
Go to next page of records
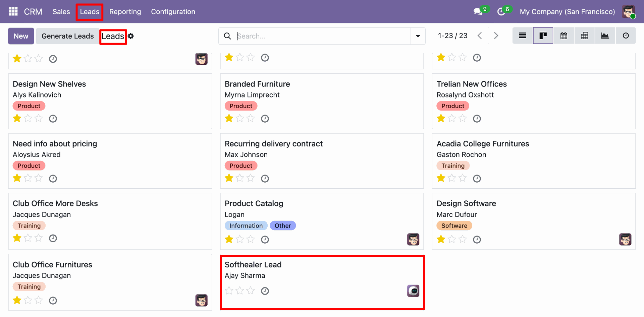tap(496, 36)
